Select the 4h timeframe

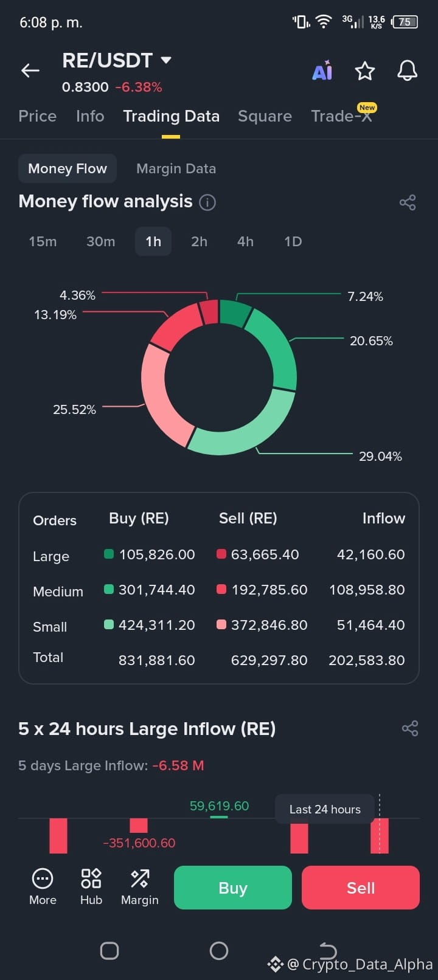click(x=245, y=241)
